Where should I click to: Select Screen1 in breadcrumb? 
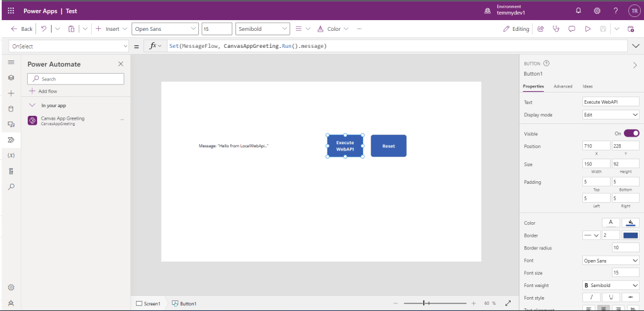tap(148, 303)
